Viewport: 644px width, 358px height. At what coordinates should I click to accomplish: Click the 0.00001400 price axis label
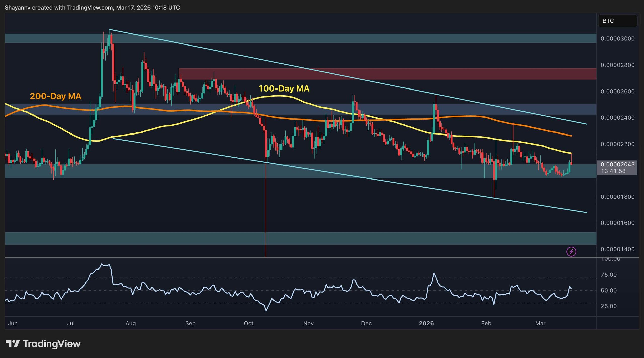(617, 249)
